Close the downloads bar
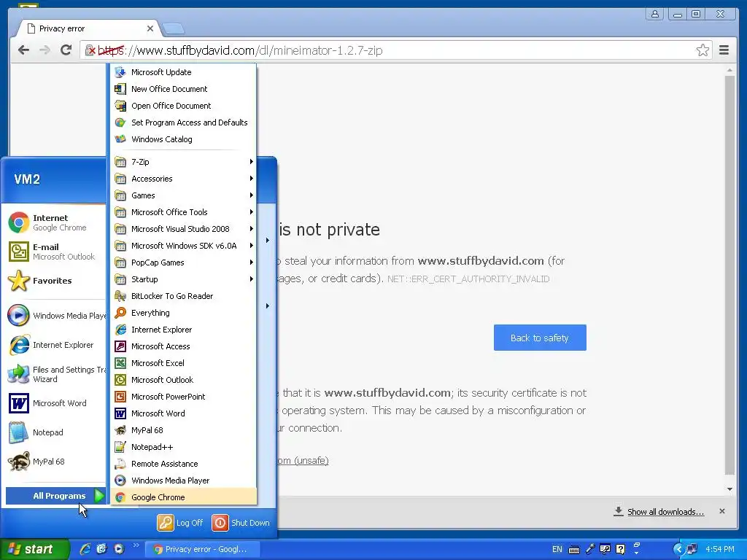The image size is (747, 560). click(x=722, y=511)
